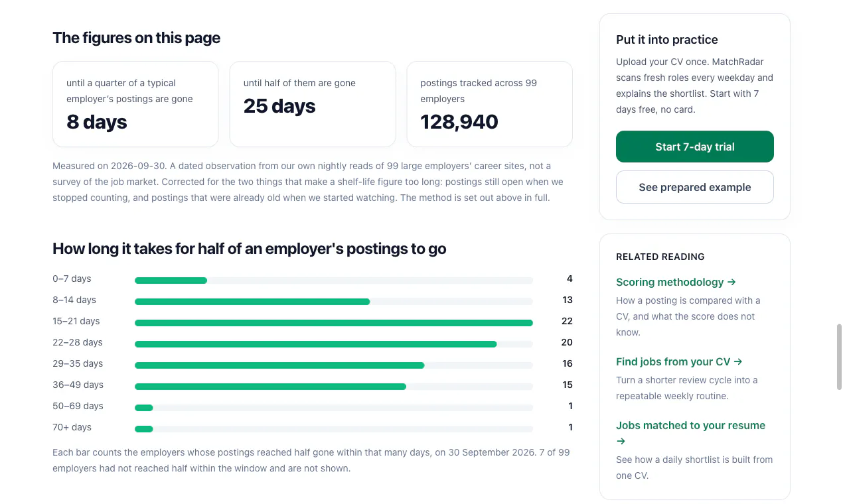Click the 128,940 postings tracked card
The image size is (843, 504).
tap(489, 104)
